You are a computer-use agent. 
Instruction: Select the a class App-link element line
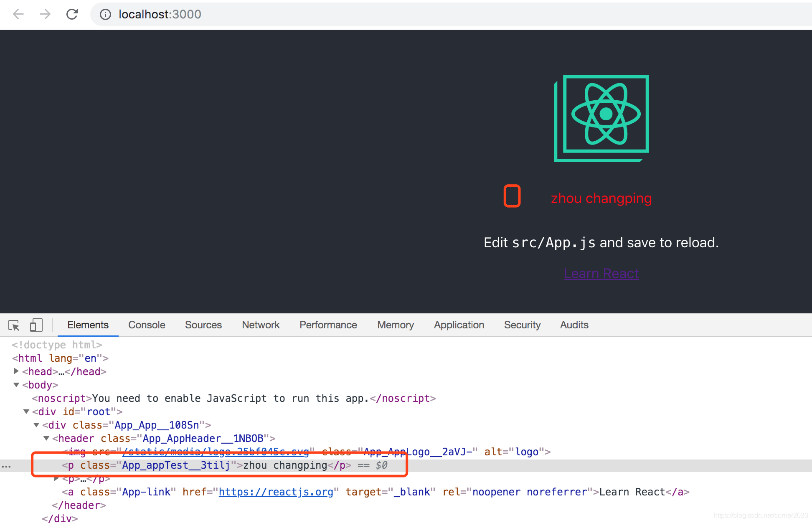click(376, 492)
